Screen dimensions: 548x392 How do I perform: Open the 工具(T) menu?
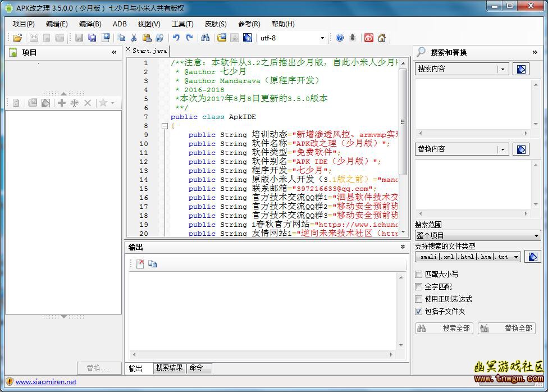(182, 24)
